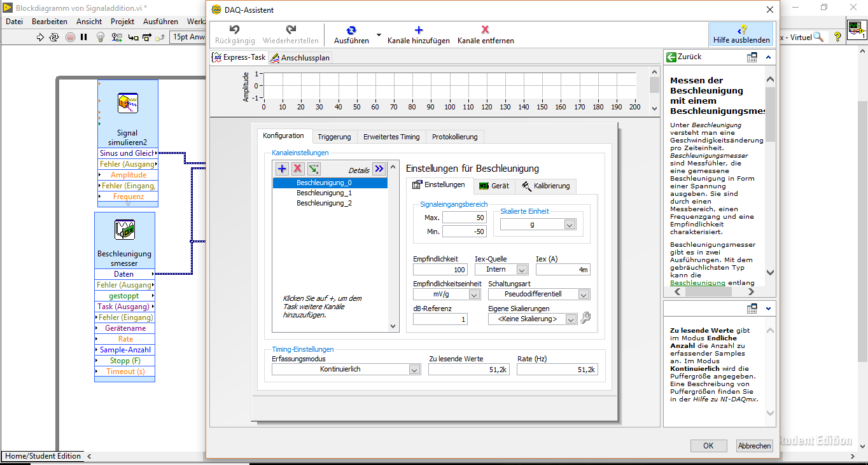Switch to the Anschlussplan tab

[x=300, y=57]
